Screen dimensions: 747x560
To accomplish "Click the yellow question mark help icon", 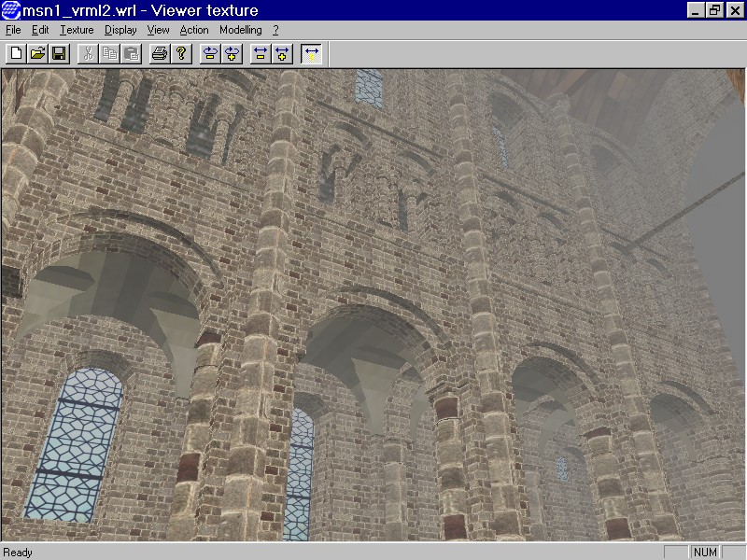I will 181,53.
